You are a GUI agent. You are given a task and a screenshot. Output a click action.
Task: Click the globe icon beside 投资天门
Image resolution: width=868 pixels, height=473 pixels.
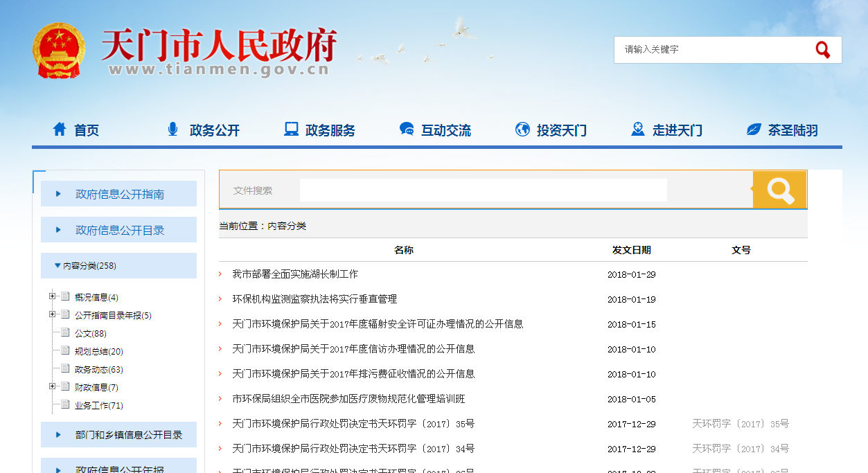pos(522,130)
